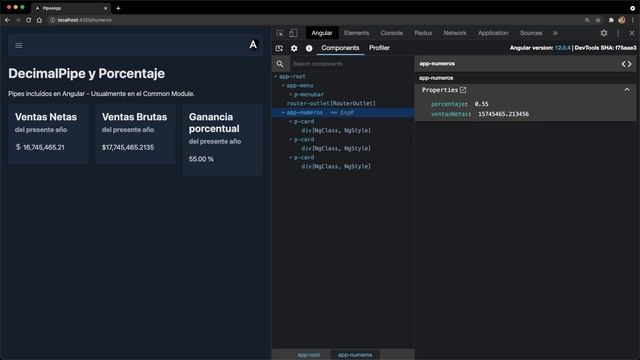Viewport: 640px width, 360px height.
Task: Click the search components magnifier icon
Action: 280,64
